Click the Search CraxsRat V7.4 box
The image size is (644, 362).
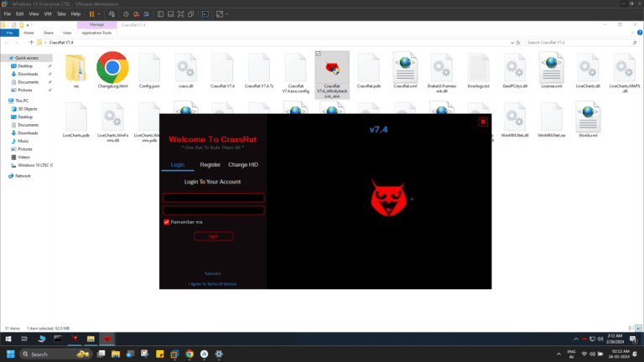click(x=581, y=43)
